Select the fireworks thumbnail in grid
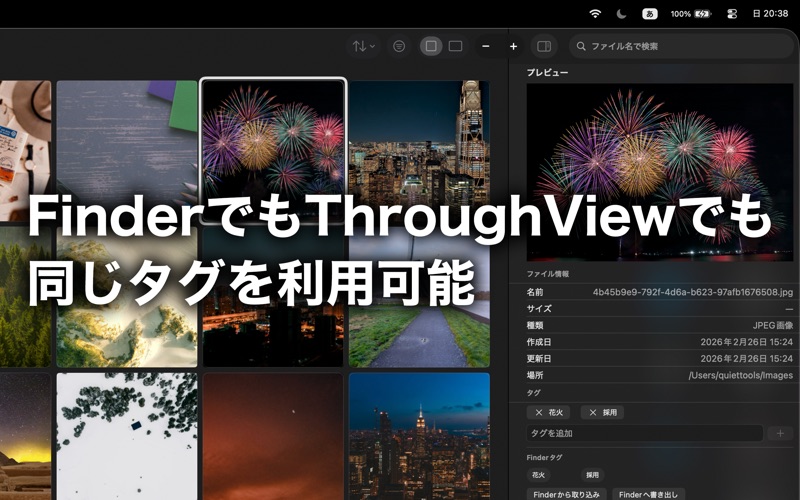Image resolution: width=800 pixels, height=500 pixels. pyautogui.click(x=273, y=151)
